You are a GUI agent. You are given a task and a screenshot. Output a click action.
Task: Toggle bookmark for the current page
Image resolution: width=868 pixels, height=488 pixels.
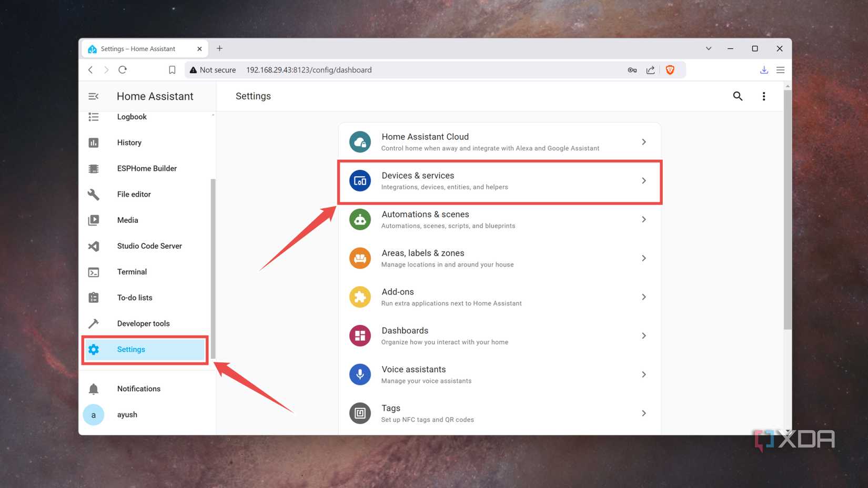pyautogui.click(x=172, y=69)
